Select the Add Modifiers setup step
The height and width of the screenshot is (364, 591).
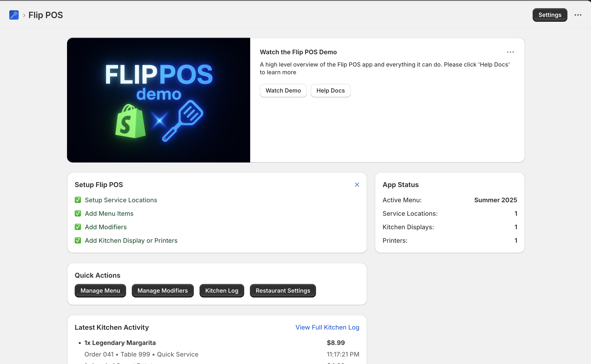(106, 227)
